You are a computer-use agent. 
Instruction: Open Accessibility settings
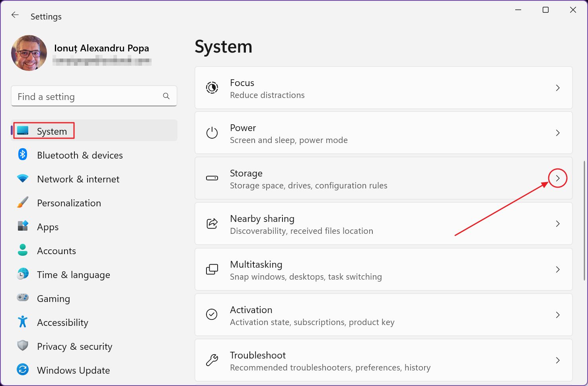pyautogui.click(x=62, y=323)
